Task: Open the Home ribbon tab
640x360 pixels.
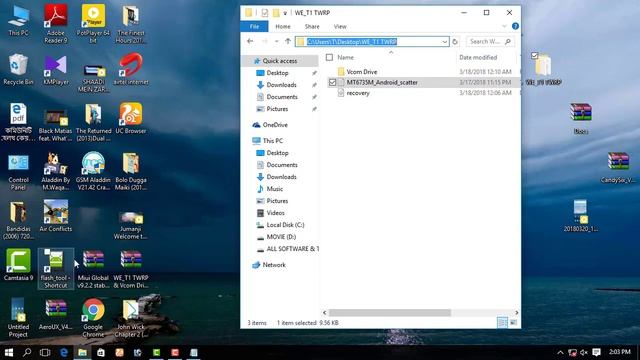Action: (x=283, y=27)
